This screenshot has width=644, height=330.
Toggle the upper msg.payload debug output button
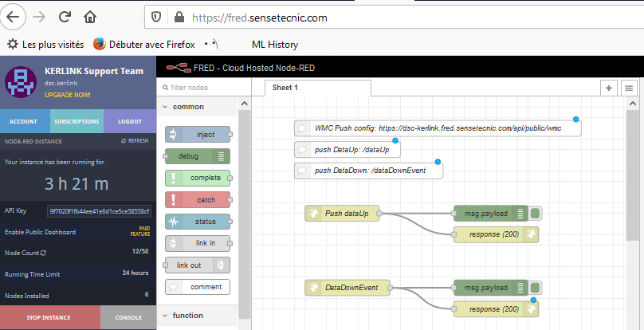[536, 213]
